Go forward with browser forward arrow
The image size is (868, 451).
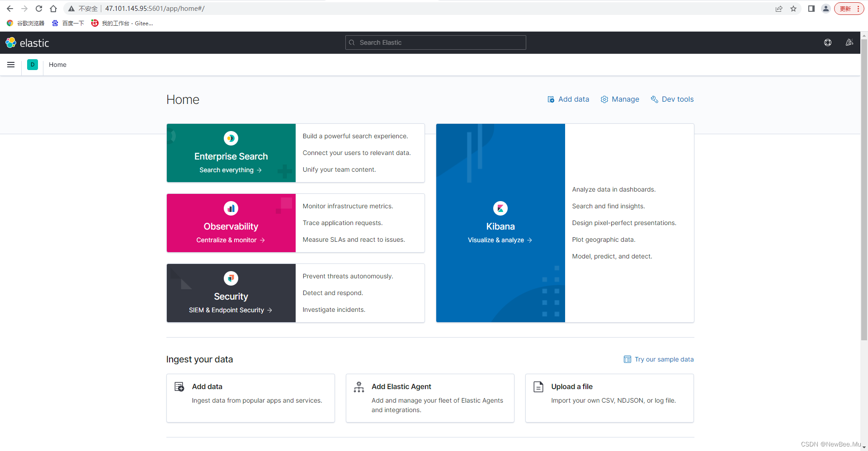24,9
